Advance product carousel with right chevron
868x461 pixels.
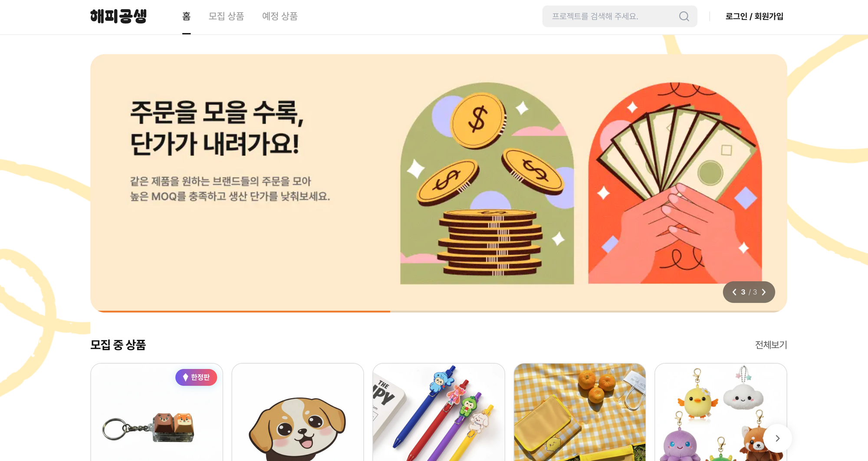(777, 438)
